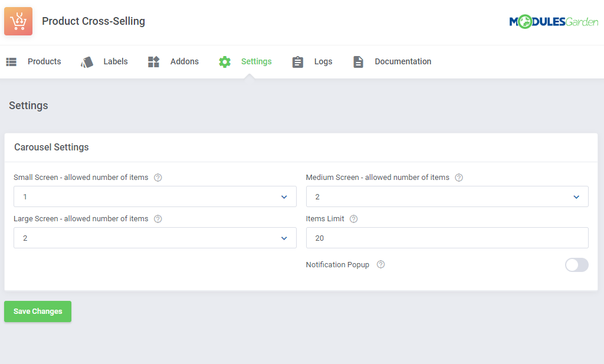Click the ModulesGarden logo

tap(553, 22)
